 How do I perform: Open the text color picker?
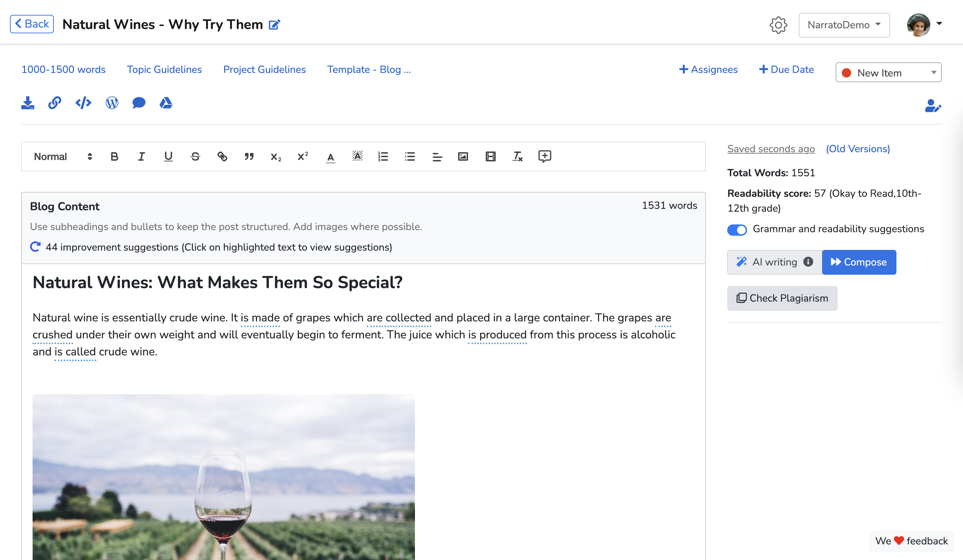(x=331, y=156)
